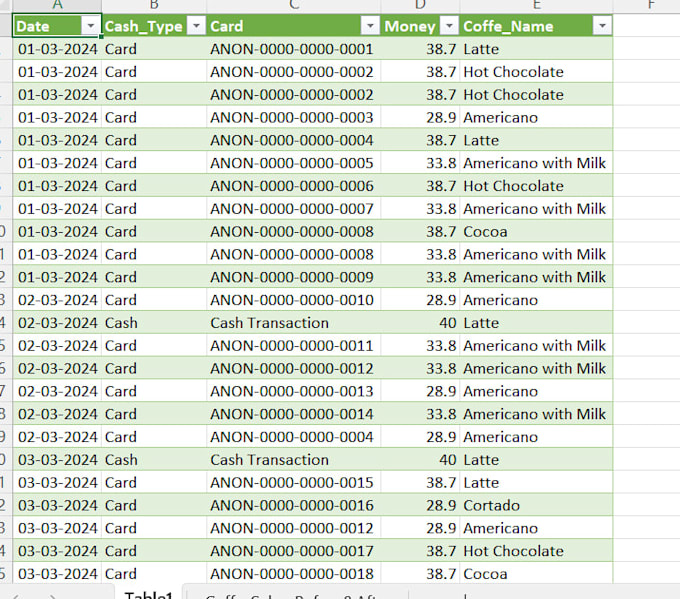This screenshot has height=599, width=680.
Task: Click cell ANON-0000-0000-0010
Action: coord(294,300)
